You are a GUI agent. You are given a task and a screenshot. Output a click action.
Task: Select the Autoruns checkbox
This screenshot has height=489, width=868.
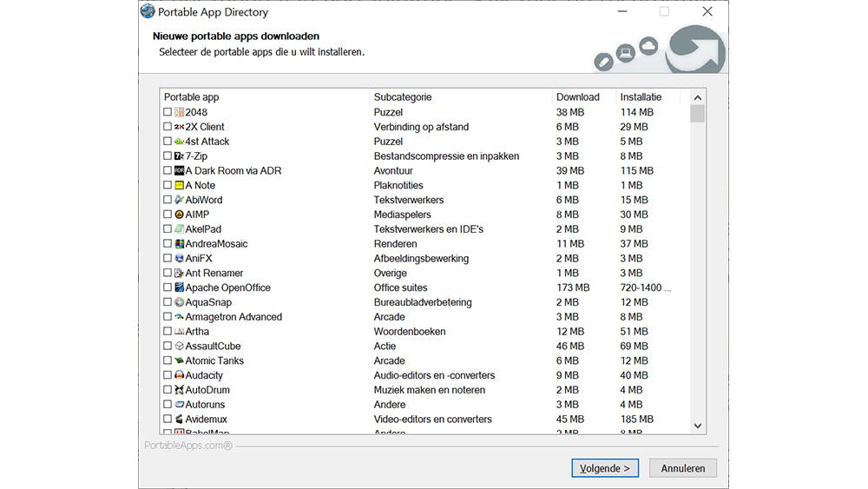click(x=168, y=405)
